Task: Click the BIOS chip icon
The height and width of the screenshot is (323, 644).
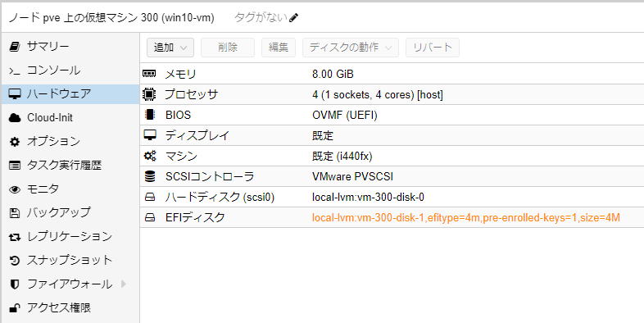Action: (x=149, y=115)
